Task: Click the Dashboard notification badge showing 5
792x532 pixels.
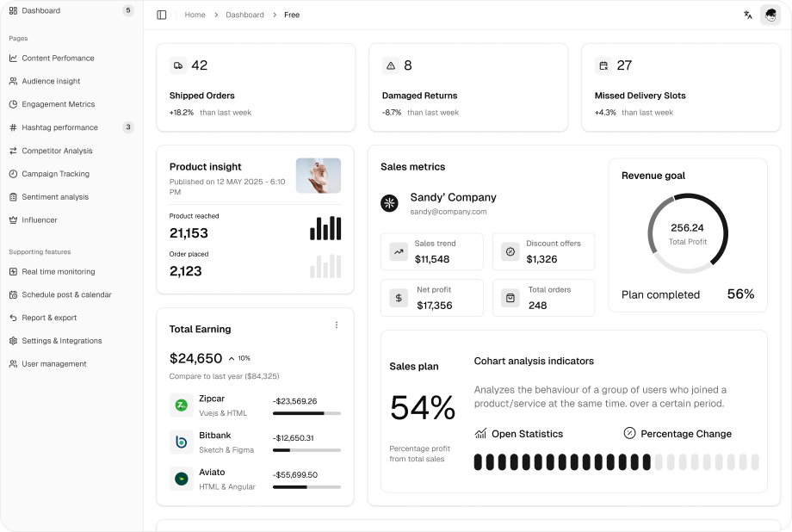Action: click(128, 10)
